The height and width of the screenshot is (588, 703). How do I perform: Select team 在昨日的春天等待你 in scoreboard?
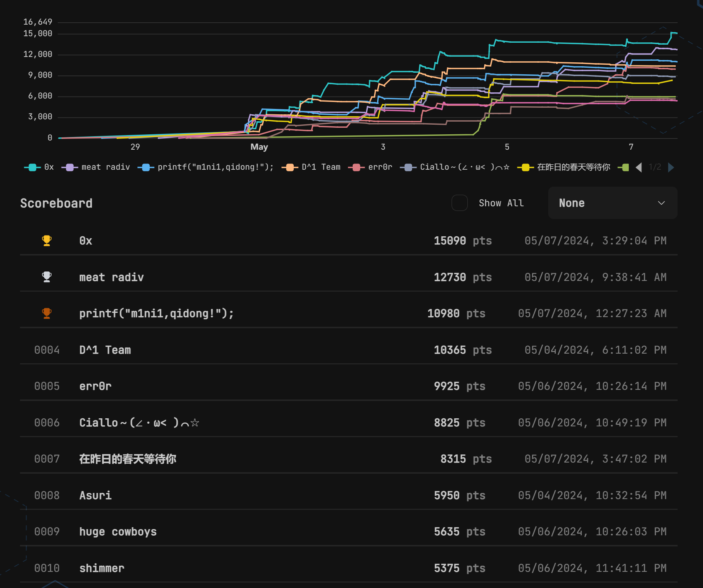[128, 459]
